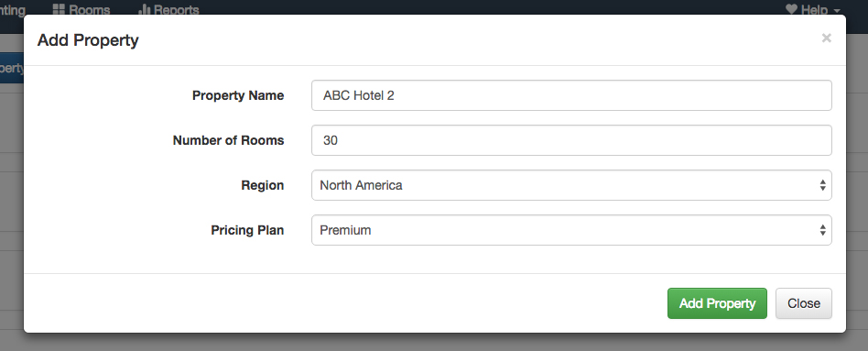Open the Region dropdown showing North America

(x=571, y=185)
